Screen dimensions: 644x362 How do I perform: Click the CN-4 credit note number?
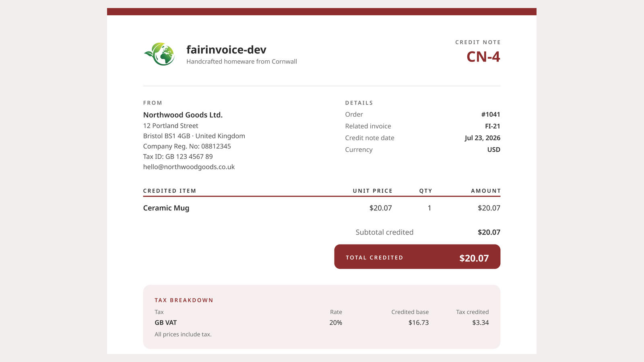tap(483, 57)
